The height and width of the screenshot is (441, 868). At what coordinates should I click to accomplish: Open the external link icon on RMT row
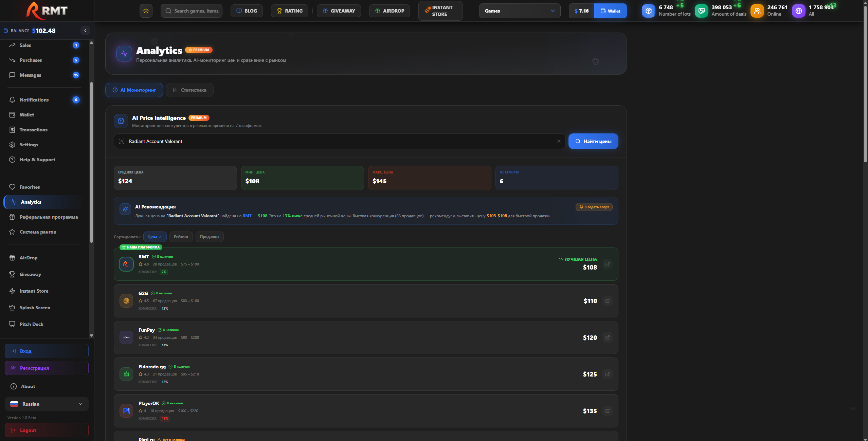pyautogui.click(x=608, y=264)
